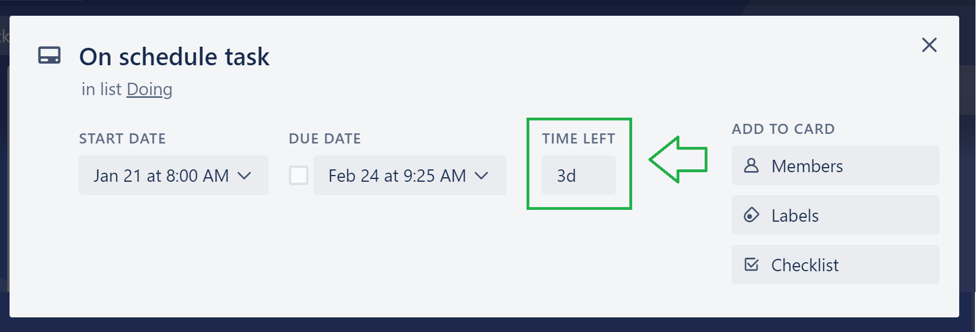
Task: Click the X to close the card dialog
Action: [929, 45]
